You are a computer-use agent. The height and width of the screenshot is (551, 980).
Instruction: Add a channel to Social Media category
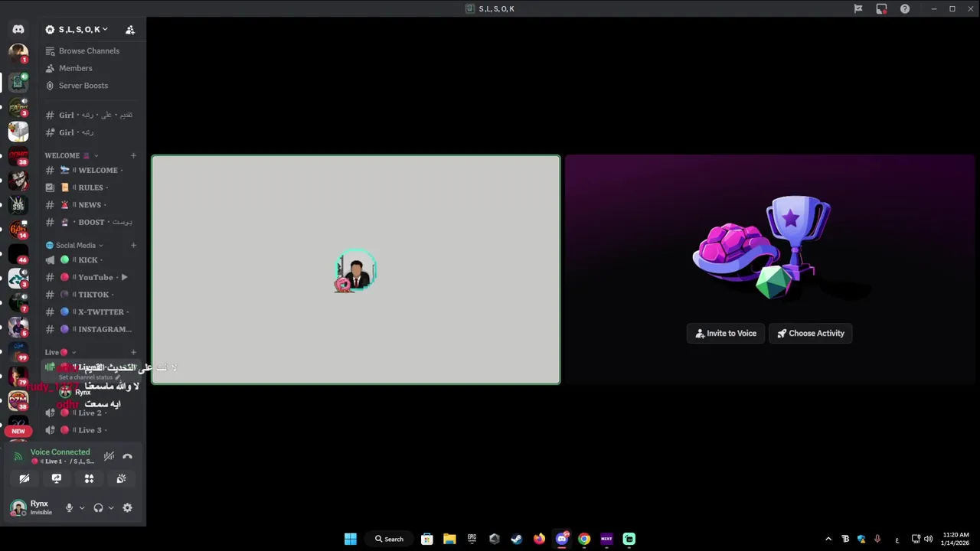133,246
